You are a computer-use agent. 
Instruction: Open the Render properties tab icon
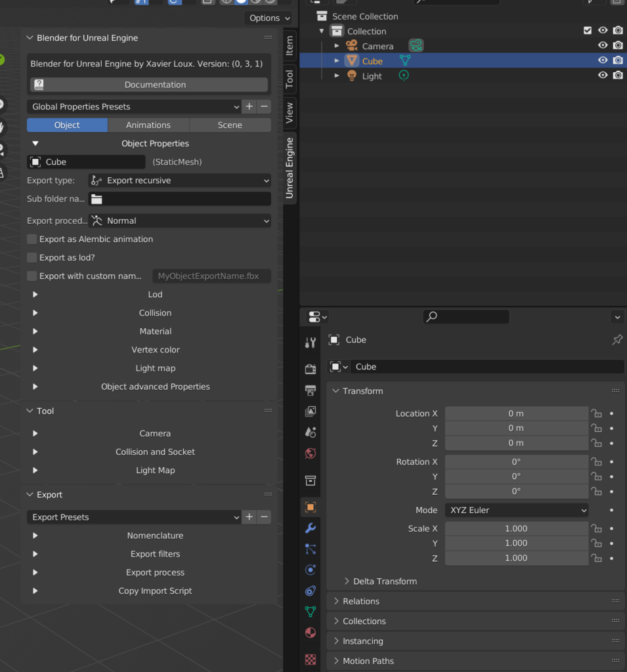pos(311,369)
